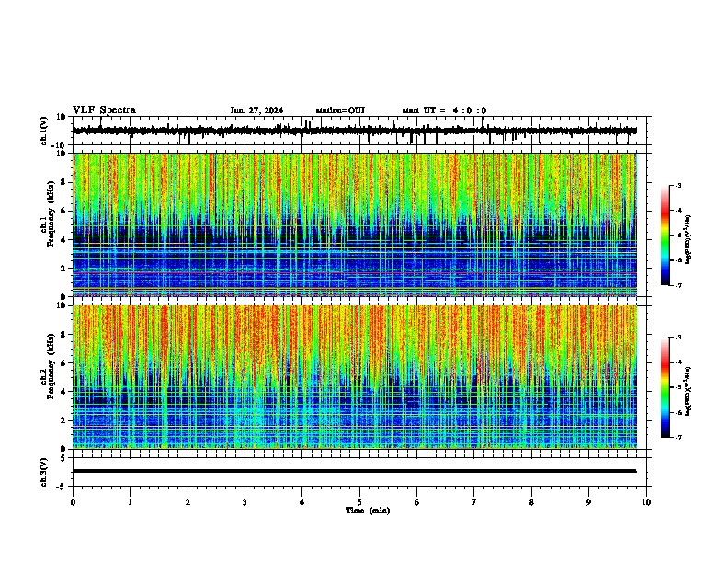Click the '0' tick on the time axis
Screen dimensions: 728x563
(73, 502)
